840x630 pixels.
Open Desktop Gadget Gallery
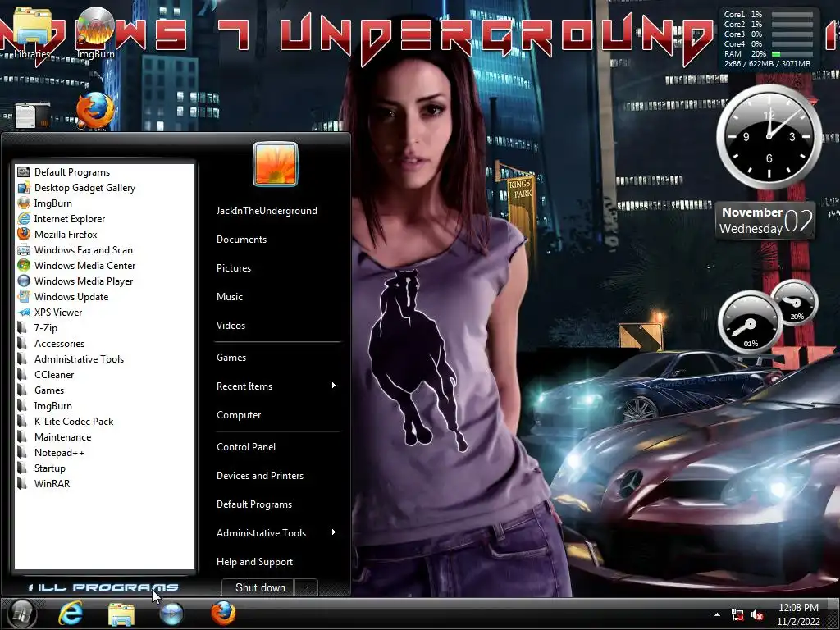pos(104,188)
